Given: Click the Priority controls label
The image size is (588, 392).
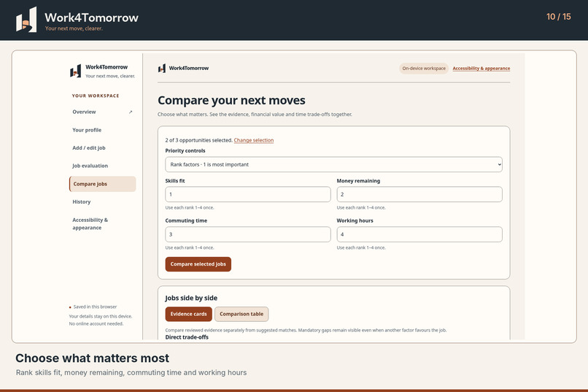Looking at the screenshot, I should [185, 151].
